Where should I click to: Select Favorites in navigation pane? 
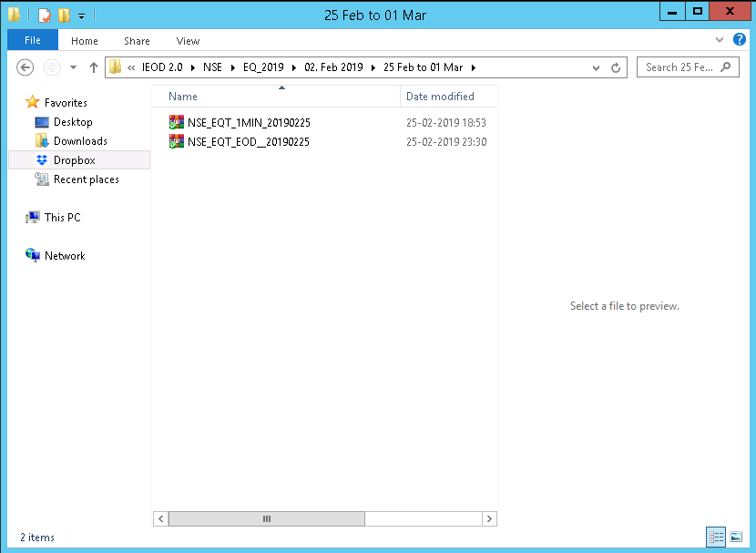[x=66, y=103]
